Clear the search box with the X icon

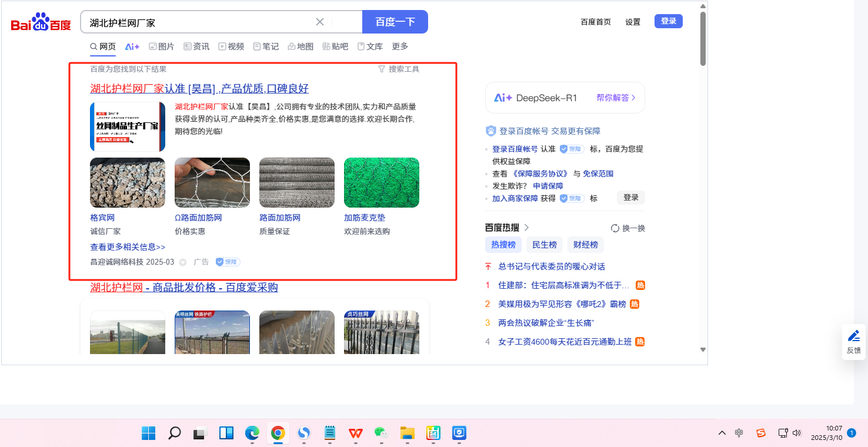point(320,22)
